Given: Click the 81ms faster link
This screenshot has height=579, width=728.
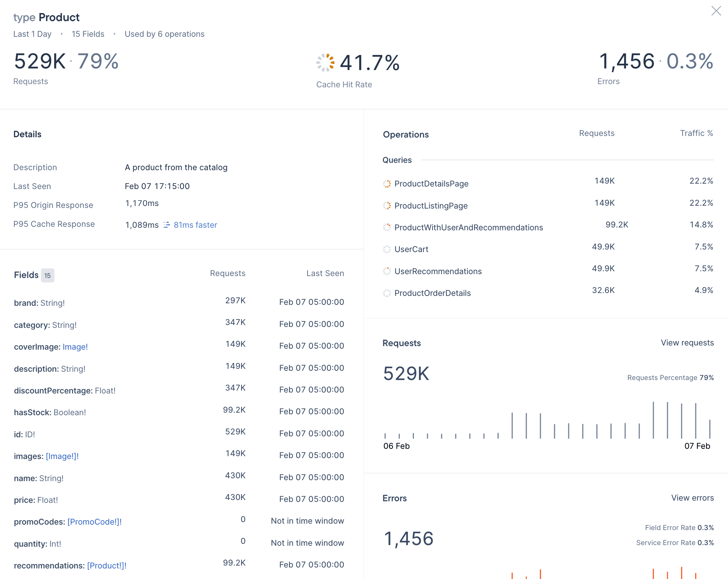Looking at the screenshot, I should pos(195,225).
